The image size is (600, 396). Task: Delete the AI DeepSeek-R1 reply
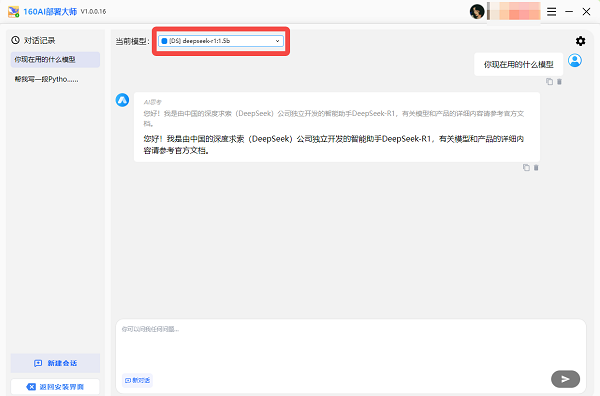pos(536,168)
